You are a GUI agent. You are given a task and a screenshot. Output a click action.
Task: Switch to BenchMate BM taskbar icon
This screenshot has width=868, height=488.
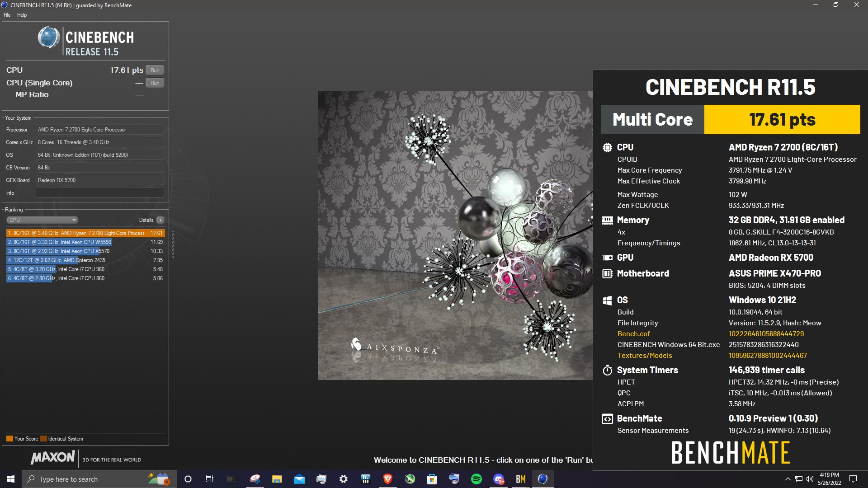(x=521, y=479)
